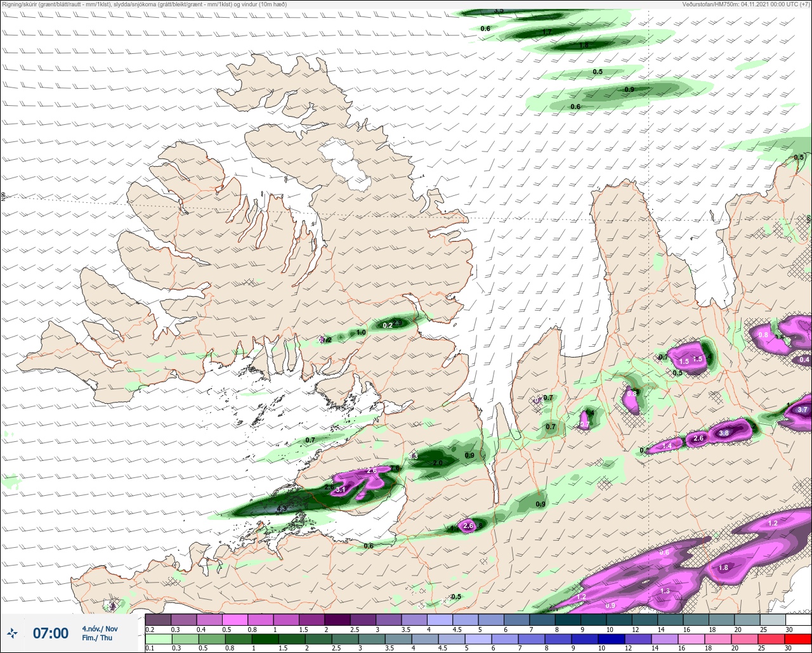The image size is (812, 653).
Task: Click the four-pointed star icon beside 07:00
Action: 13,633
